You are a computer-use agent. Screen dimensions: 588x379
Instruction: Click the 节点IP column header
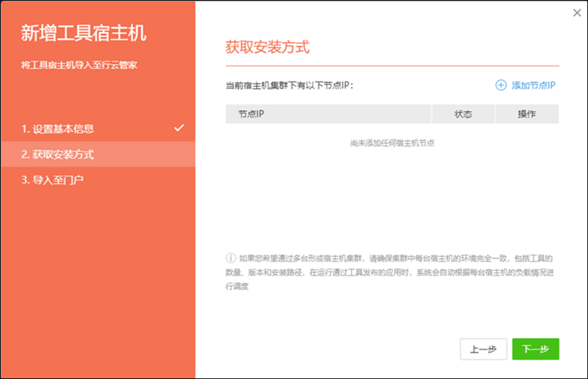point(251,113)
